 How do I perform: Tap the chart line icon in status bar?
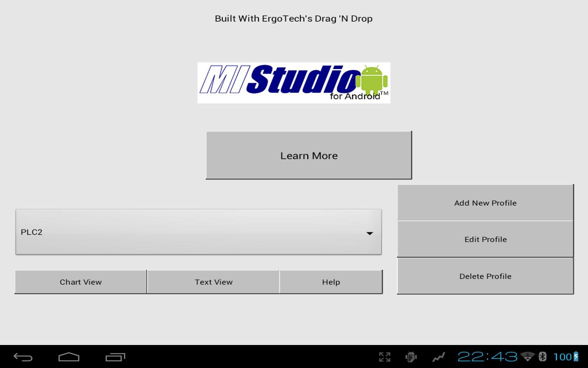438,357
